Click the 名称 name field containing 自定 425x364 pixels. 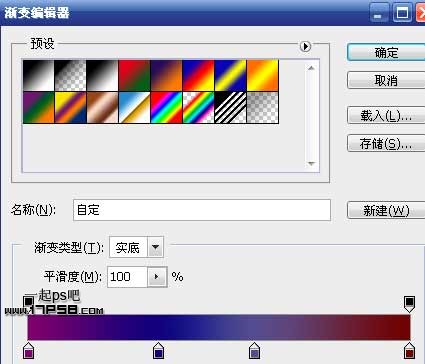202,210
